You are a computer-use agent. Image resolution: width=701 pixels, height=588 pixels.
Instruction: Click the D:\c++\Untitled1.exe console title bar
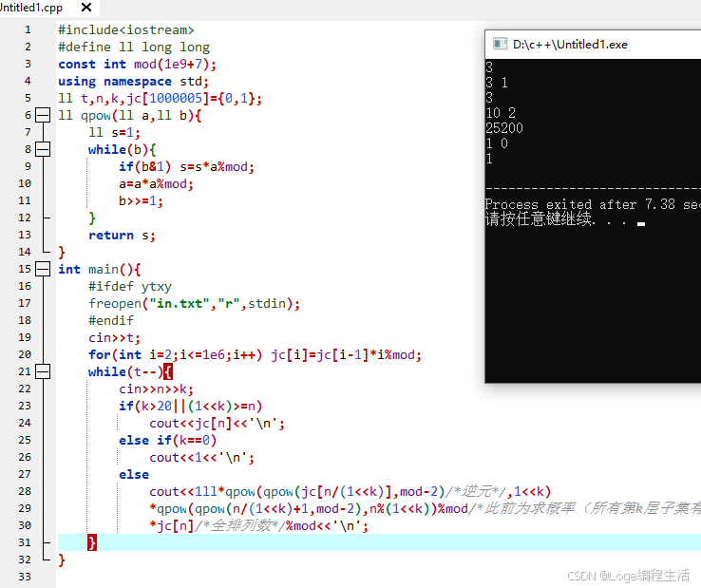593,45
